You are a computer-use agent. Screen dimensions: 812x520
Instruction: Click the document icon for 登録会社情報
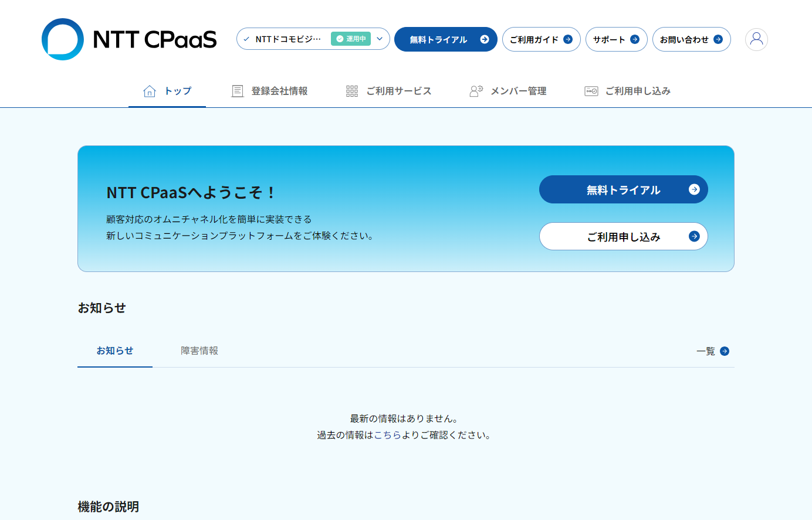pos(238,91)
